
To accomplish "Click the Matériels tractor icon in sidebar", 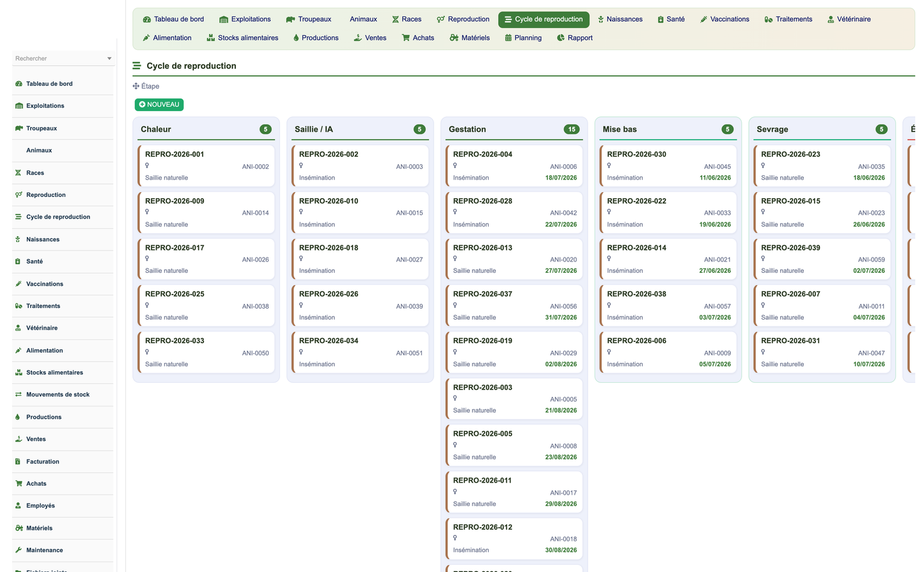I will click(19, 528).
